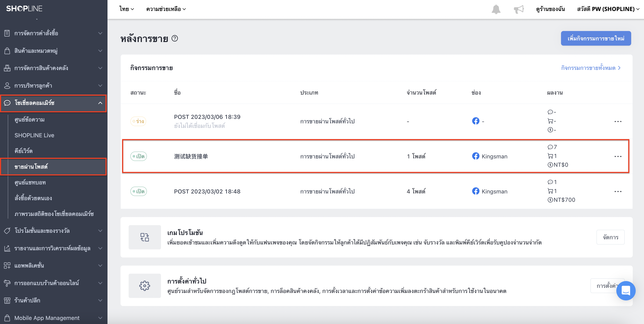The width and height of the screenshot is (644, 324).
Task: Click the reports chart sidebar icon
Action: (7, 248)
